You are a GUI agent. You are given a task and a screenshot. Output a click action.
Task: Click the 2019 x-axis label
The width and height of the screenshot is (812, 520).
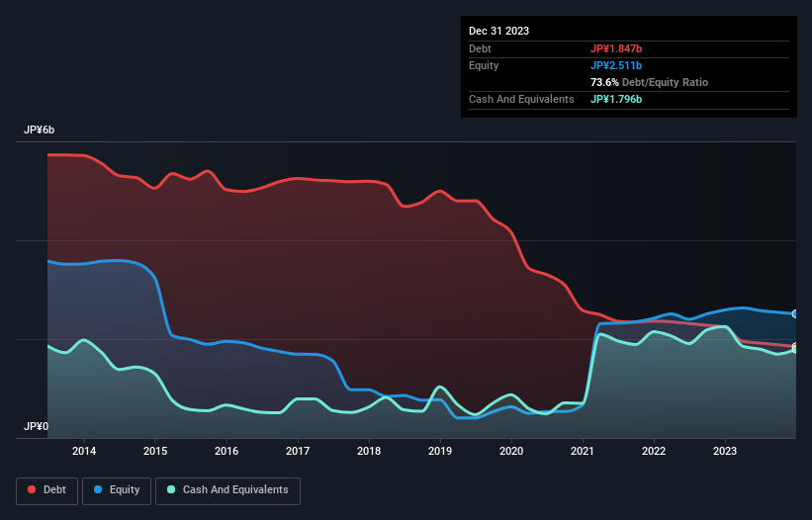[x=440, y=451]
